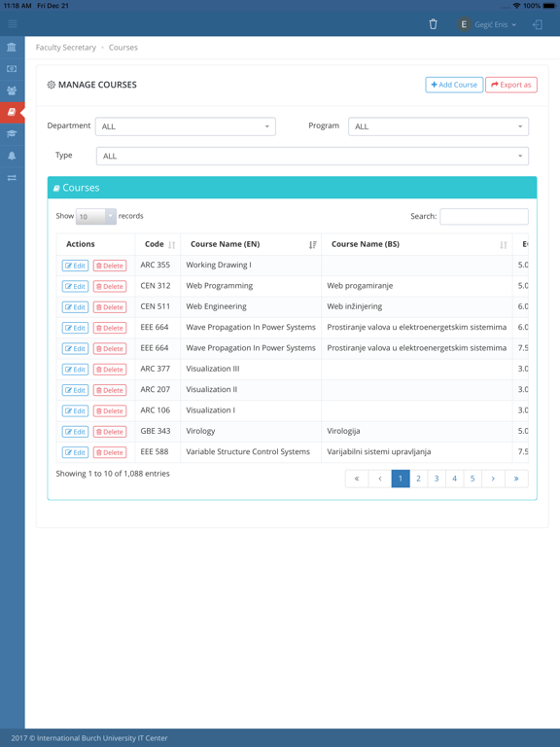Open the Show records count dropdown
This screenshot has width=560, height=747.
pos(95,216)
